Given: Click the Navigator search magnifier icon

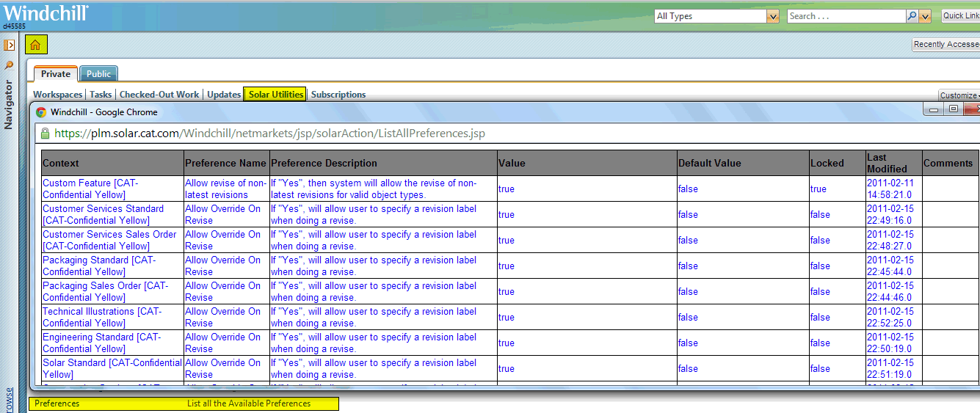Looking at the screenshot, I should [9, 65].
